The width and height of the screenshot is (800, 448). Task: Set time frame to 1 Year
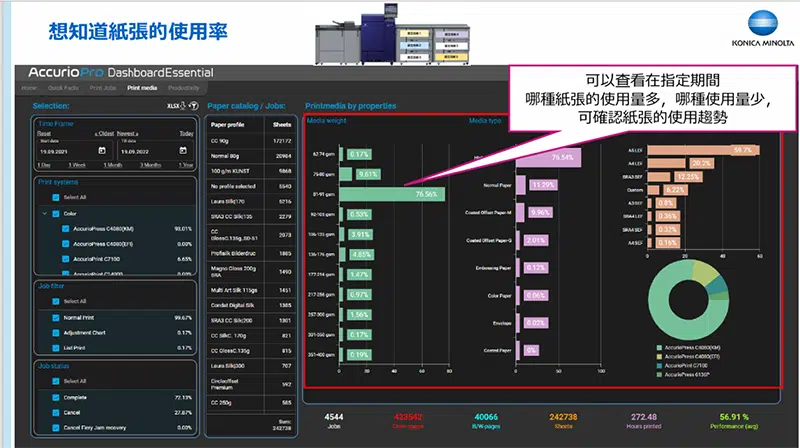point(186,165)
